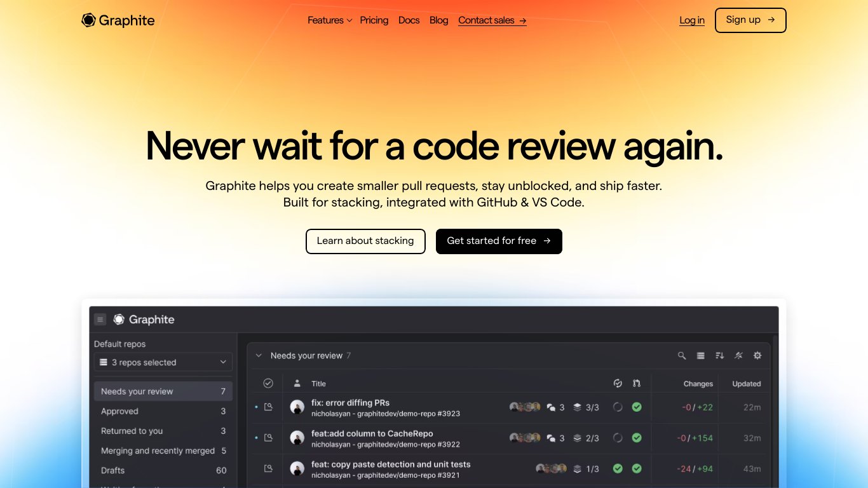Click the author avatar for copy paste detection PR
Image resolution: width=868 pixels, height=488 pixels.
pyautogui.click(x=297, y=468)
